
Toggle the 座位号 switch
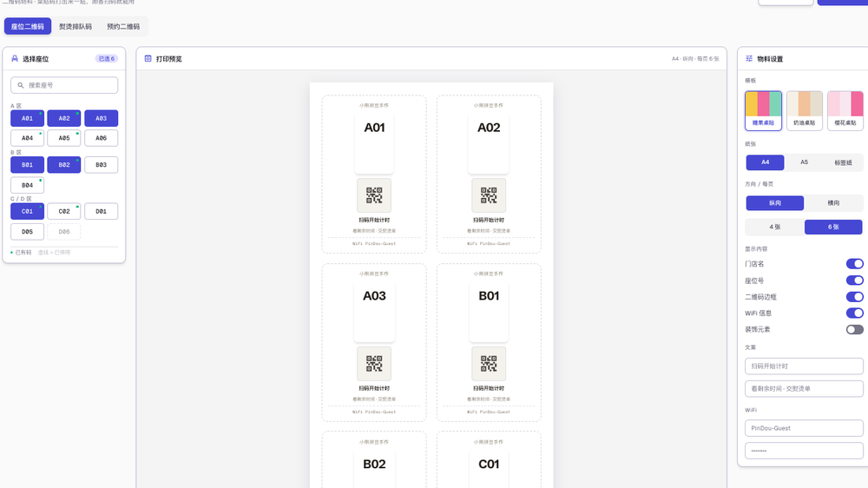854,280
